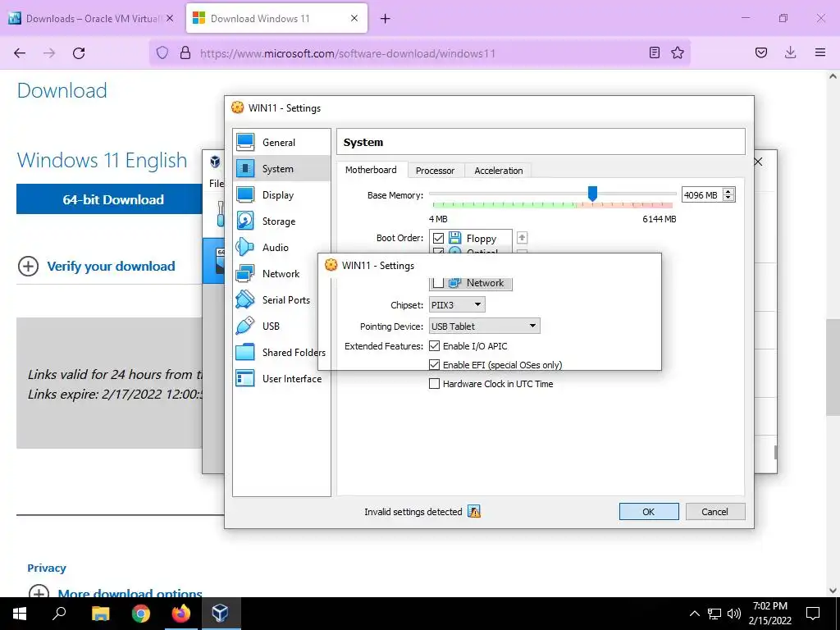Viewport: 840px width, 630px height.
Task: Click the browser address bar URL
Action: coord(348,53)
